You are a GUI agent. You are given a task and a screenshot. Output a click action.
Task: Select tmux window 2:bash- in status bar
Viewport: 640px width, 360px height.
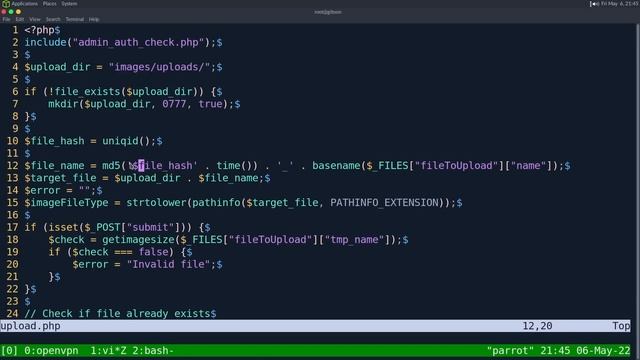(x=153, y=351)
